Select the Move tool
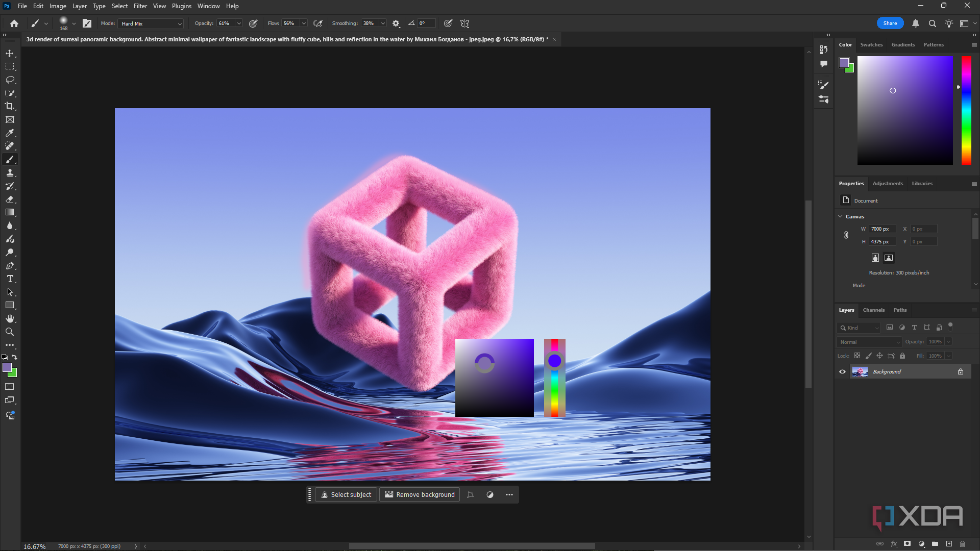The image size is (980, 551). click(x=10, y=54)
